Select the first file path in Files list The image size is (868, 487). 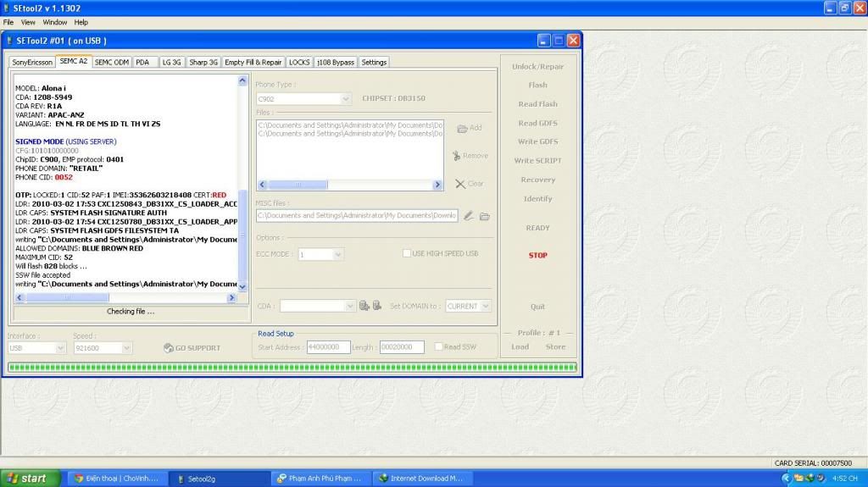350,125
